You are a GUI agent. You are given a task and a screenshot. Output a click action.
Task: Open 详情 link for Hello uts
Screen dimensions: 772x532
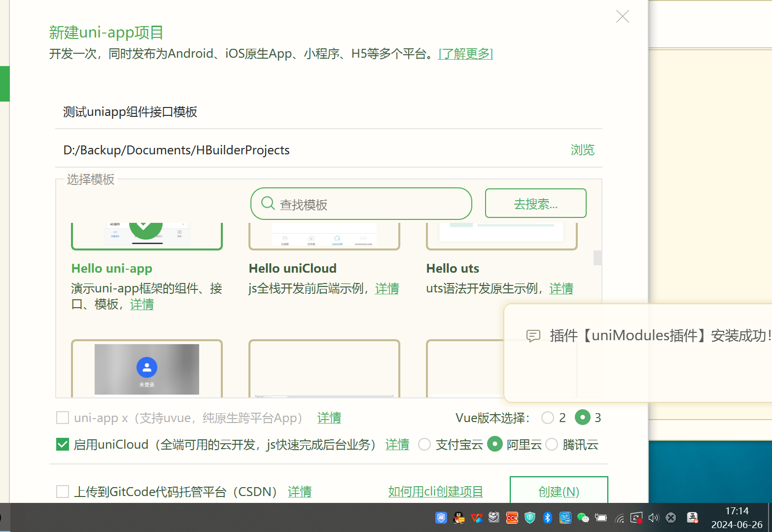click(x=561, y=288)
